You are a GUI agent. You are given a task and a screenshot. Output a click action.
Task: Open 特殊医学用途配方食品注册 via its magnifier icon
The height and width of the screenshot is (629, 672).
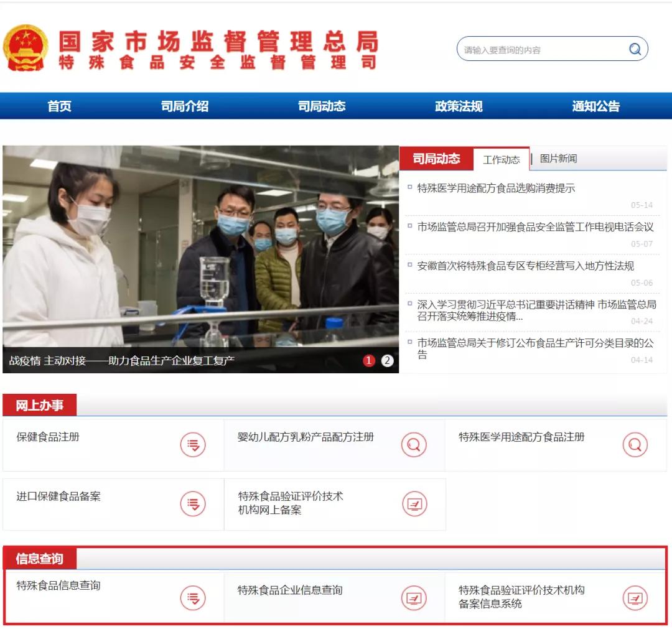635,444
